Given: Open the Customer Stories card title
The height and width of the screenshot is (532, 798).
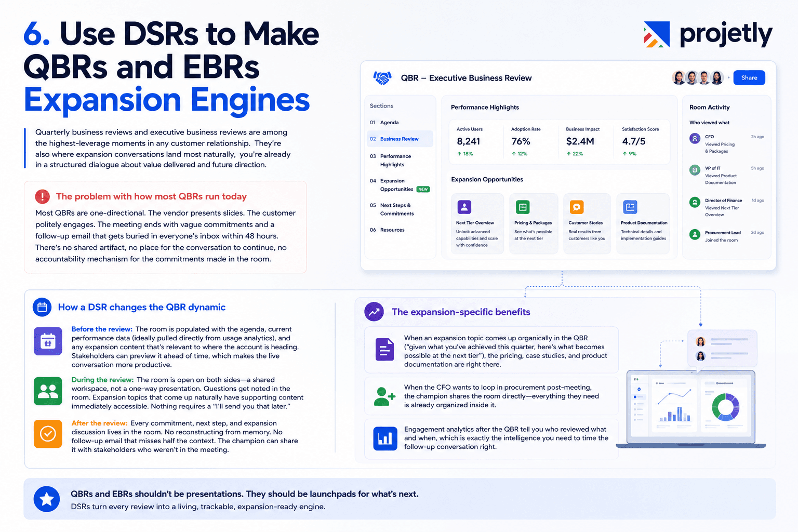Looking at the screenshot, I should click(586, 223).
